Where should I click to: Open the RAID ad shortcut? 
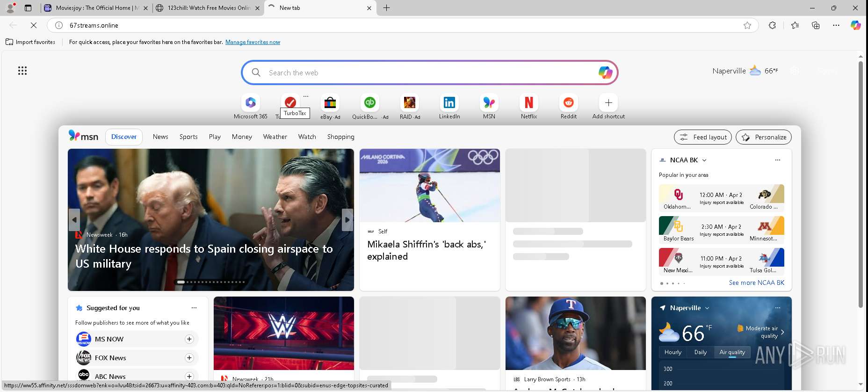coord(410,107)
